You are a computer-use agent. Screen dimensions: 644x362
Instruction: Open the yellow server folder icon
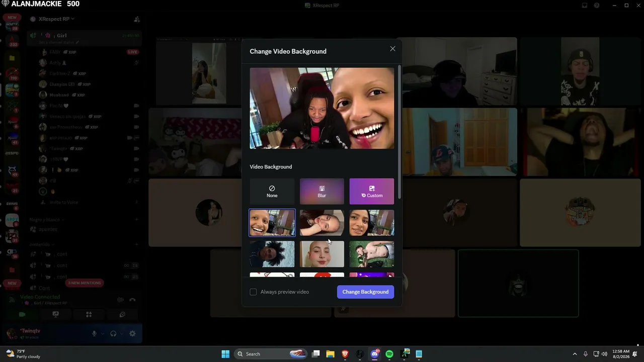12,58
